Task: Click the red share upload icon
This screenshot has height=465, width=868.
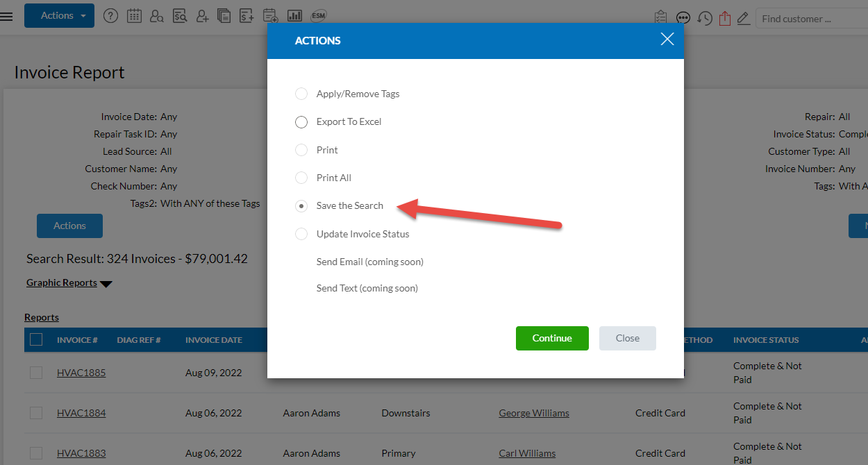Action: pos(725,19)
